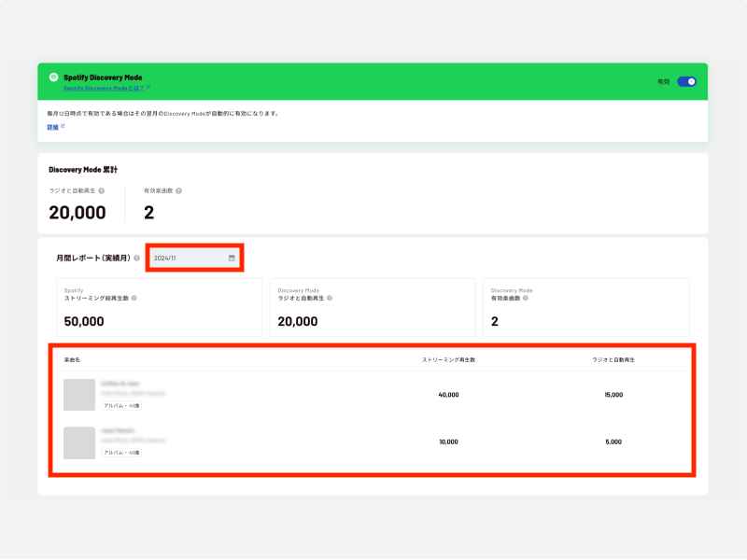Select the 2024/11 month input field
The image size is (747, 560).
pos(194,259)
